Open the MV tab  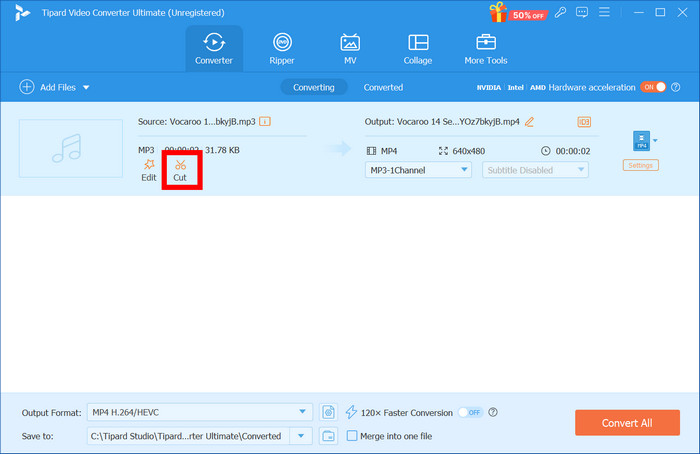point(350,49)
